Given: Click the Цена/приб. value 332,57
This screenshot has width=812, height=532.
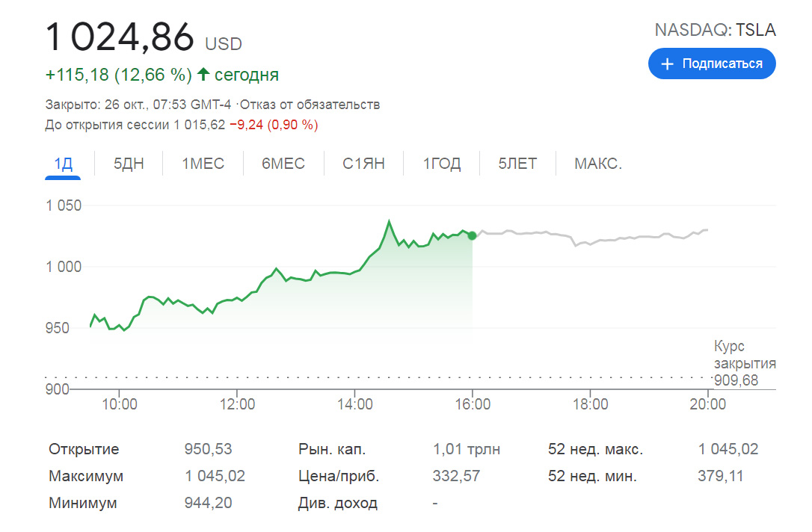Looking at the screenshot, I should [x=456, y=476].
